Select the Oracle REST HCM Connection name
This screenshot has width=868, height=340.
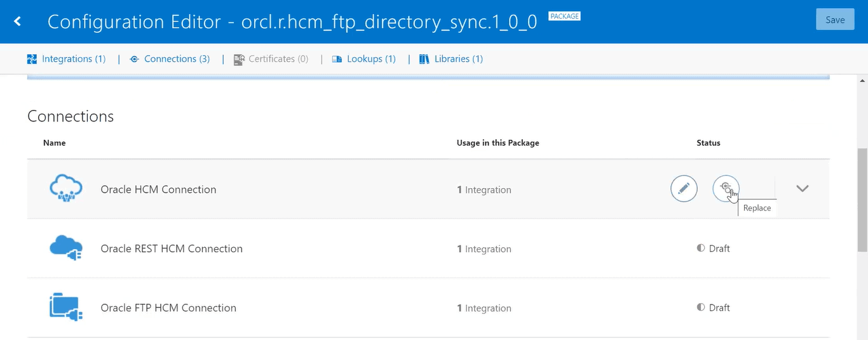[172, 248]
